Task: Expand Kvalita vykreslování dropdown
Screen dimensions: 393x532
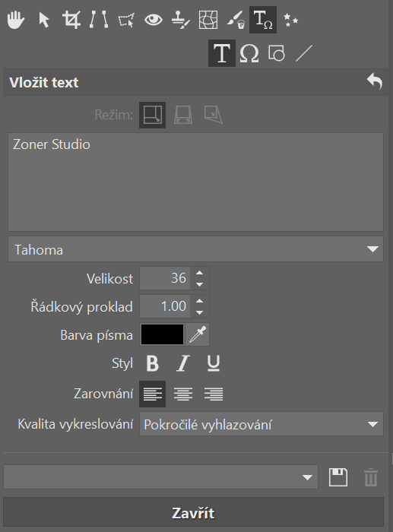Action: click(x=261, y=424)
